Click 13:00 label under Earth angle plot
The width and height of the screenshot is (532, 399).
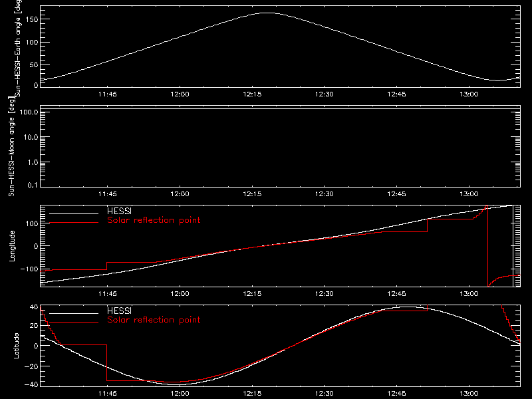(469, 94)
